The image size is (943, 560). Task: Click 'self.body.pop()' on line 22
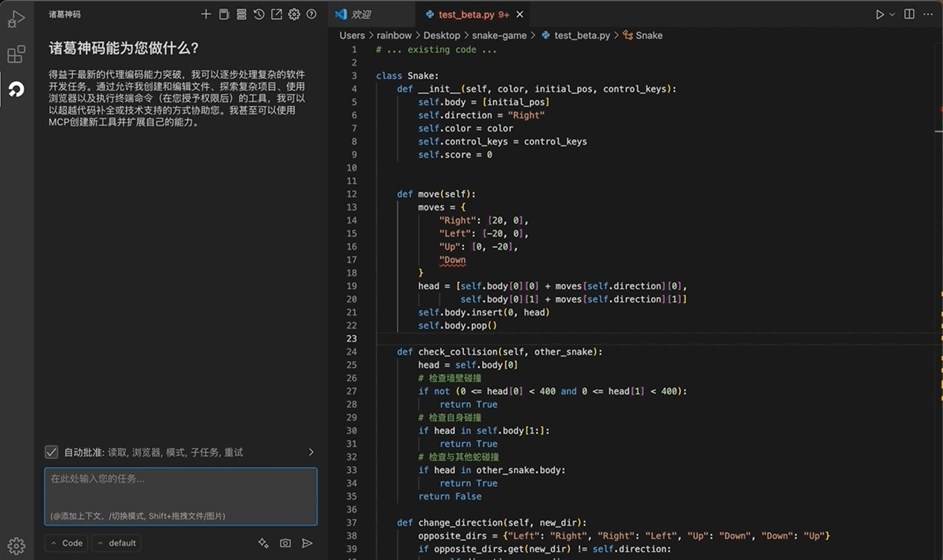[x=457, y=325]
